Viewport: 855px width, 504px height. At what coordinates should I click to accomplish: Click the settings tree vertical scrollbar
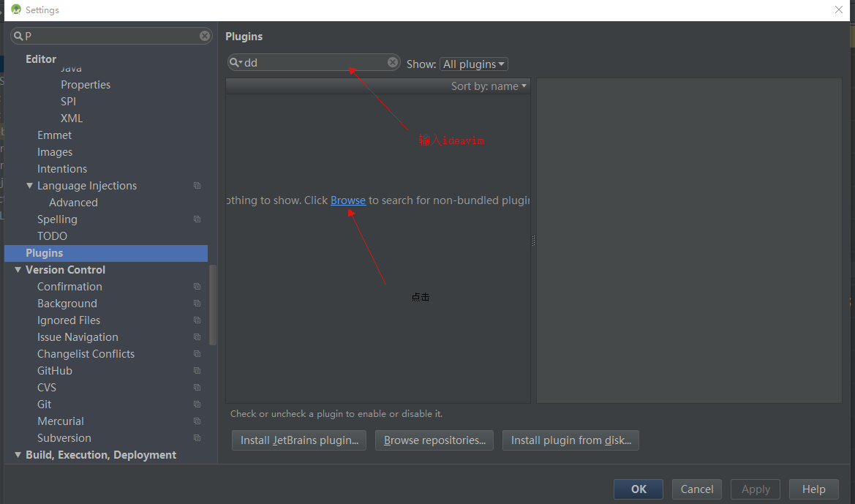click(213, 305)
